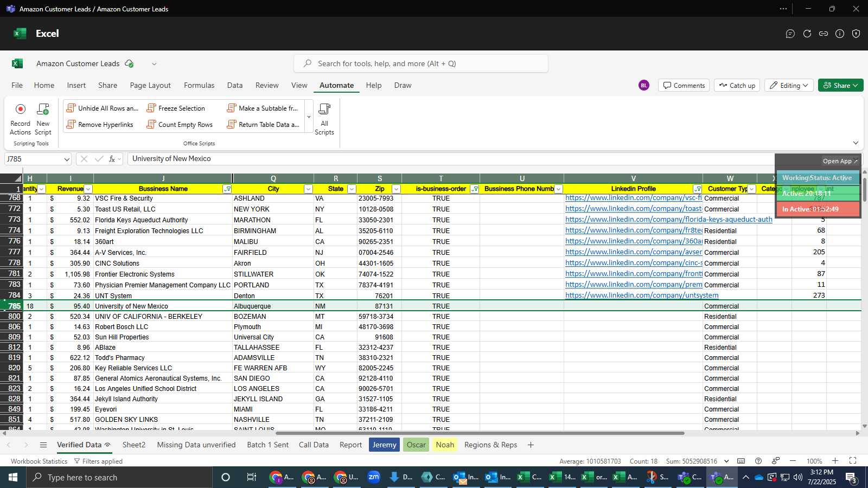Open the BL account avatar
The image size is (868, 488).
pos(644,85)
